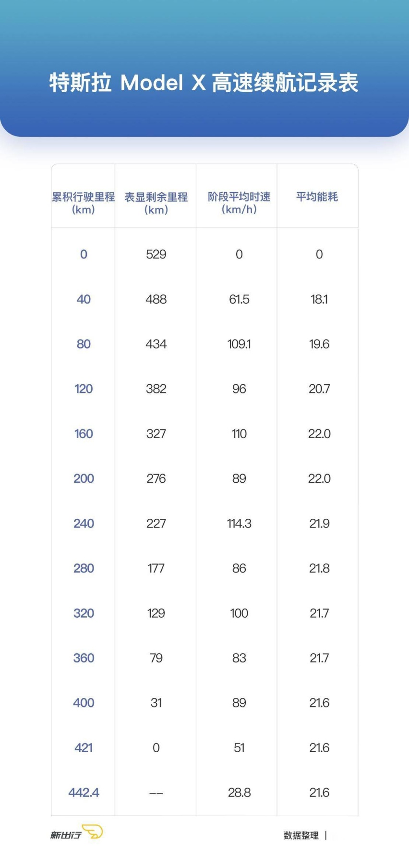Select the 421 cumulative mileage cell
Screen dimensions: 409x868
[84, 747]
